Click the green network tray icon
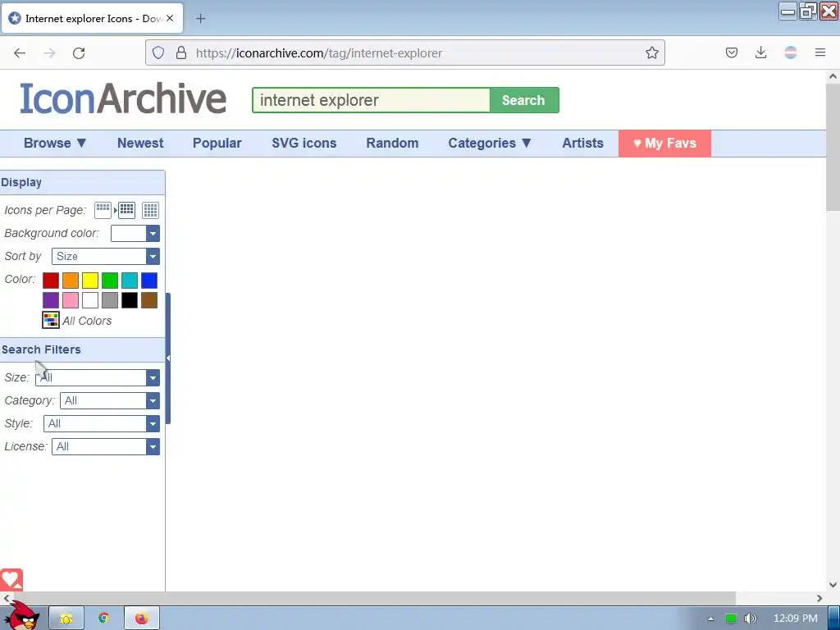The height and width of the screenshot is (630, 840). click(x=731, y=619)
